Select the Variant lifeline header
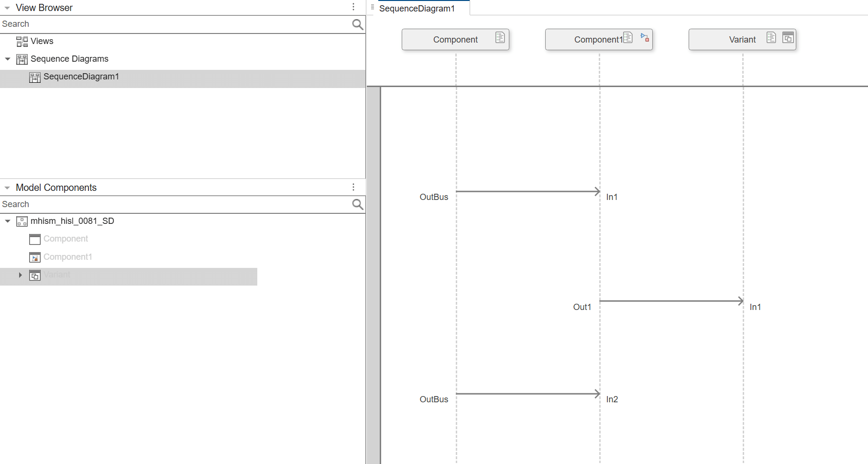868x464 pixels. click(742, 39)
